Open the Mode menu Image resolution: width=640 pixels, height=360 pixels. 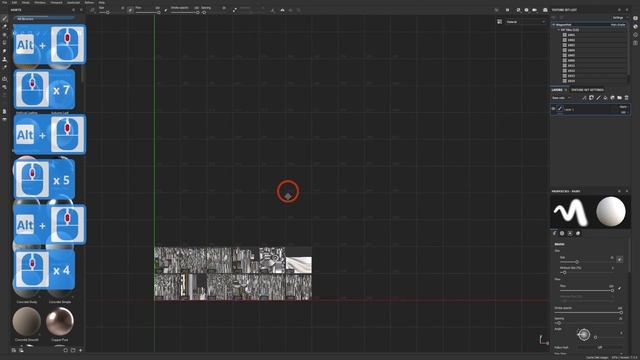tap(25, 2)
